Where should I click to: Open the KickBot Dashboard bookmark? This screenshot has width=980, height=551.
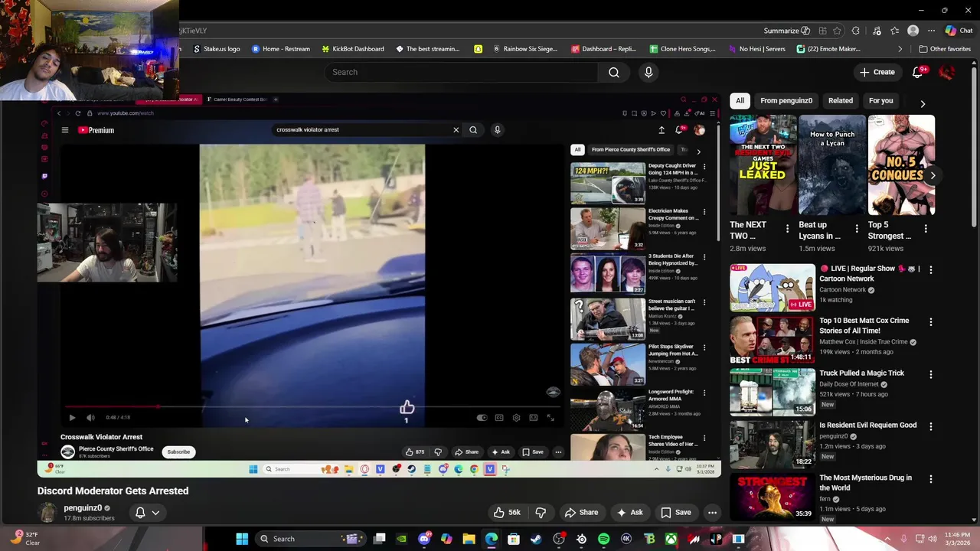tap(352, 49)
